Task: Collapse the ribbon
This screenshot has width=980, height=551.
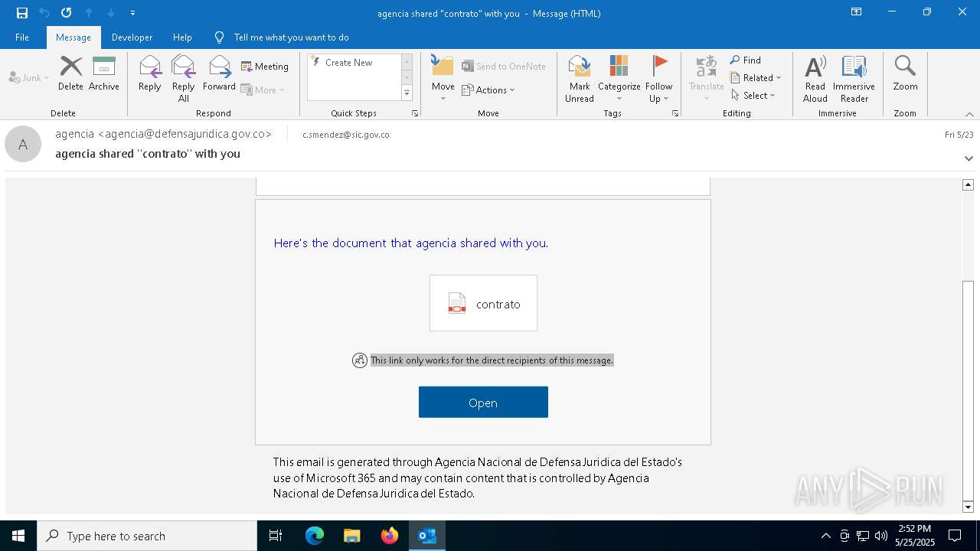Action: click(x=969, y=114)
